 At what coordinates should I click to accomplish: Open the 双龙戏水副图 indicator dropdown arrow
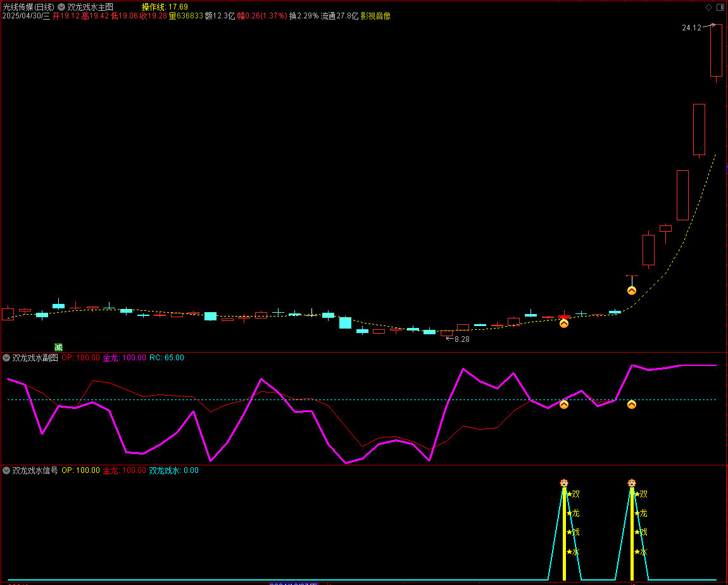6,358
